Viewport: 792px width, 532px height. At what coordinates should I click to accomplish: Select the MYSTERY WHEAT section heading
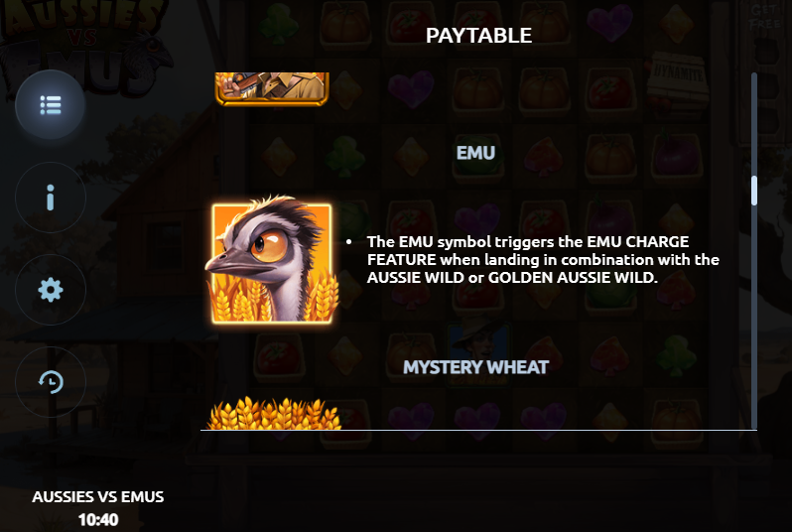coord(475,367)
